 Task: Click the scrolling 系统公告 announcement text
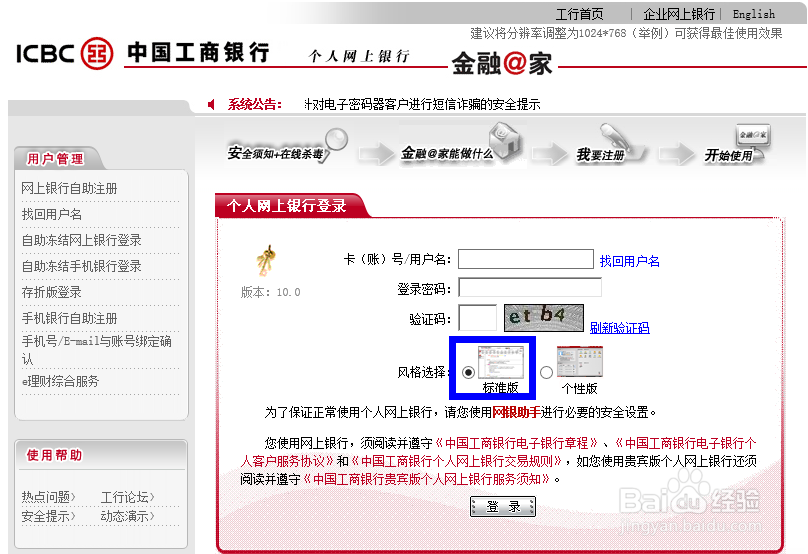click(x=423, y=105)
